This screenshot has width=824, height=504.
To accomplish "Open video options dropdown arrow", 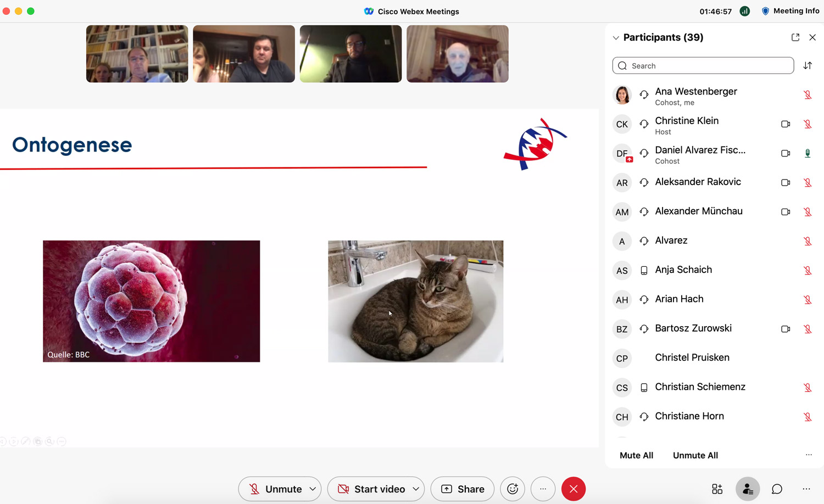I will tap(416, 489).
